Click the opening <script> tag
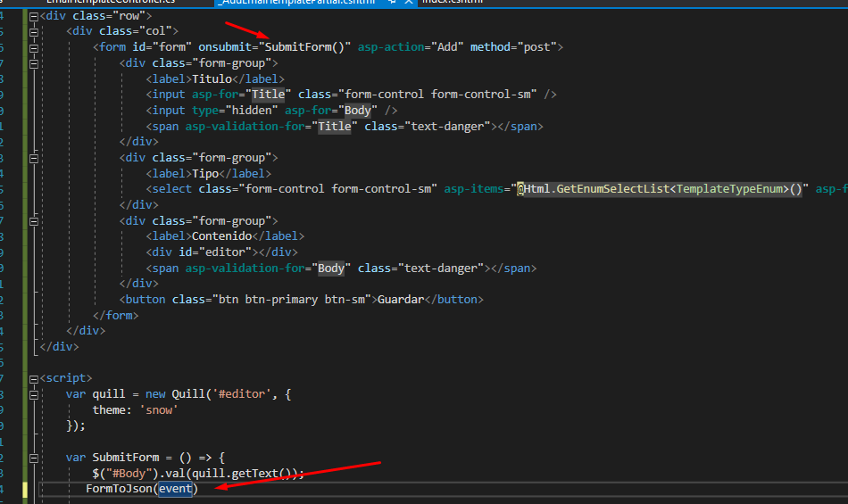848x504 pixels. point(66,378)
